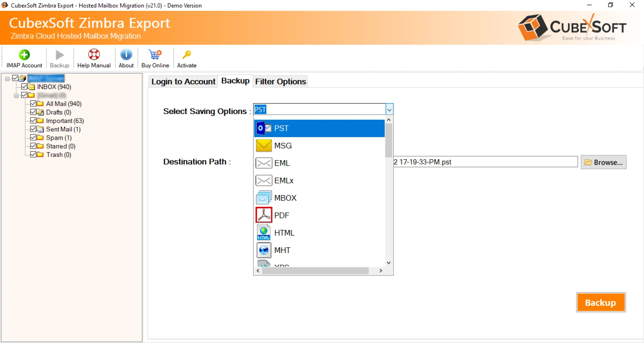This screenshot has height=343, width=644.
Task: Select the MSG saving option
Action: pyautogui.click(x=283, y=146)
